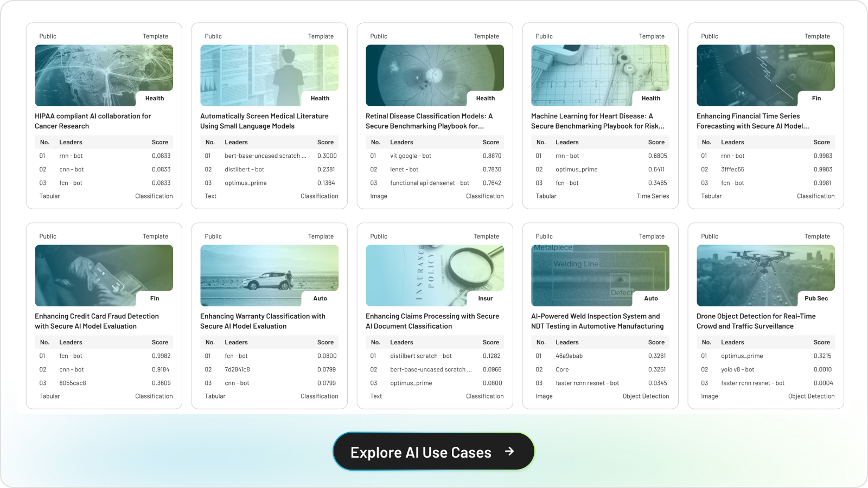Click the Public label on the Medical Literature card
The height and width of the screenshot is (488, 868).
click(x=213, y=36)
